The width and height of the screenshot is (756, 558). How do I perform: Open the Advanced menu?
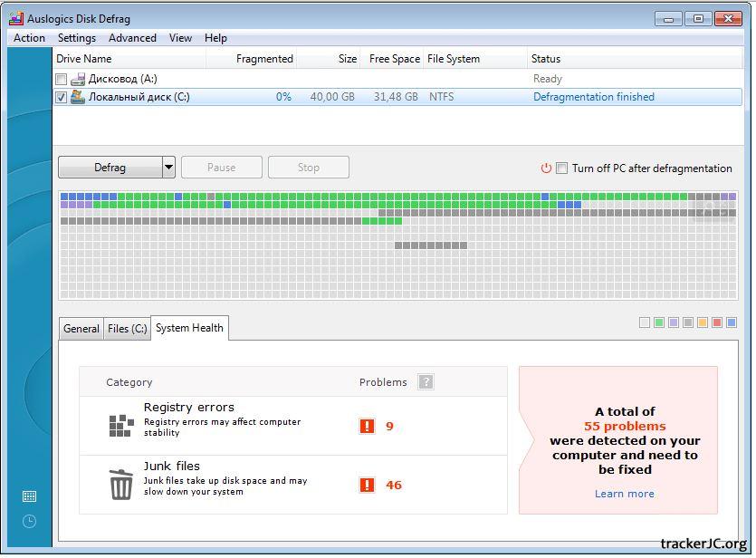(x=132, y=38)
